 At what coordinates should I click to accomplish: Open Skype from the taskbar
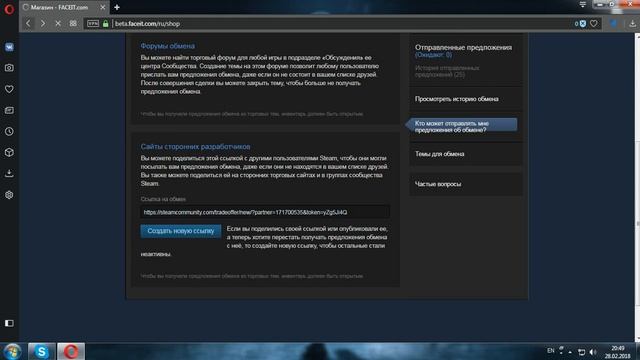41,351
